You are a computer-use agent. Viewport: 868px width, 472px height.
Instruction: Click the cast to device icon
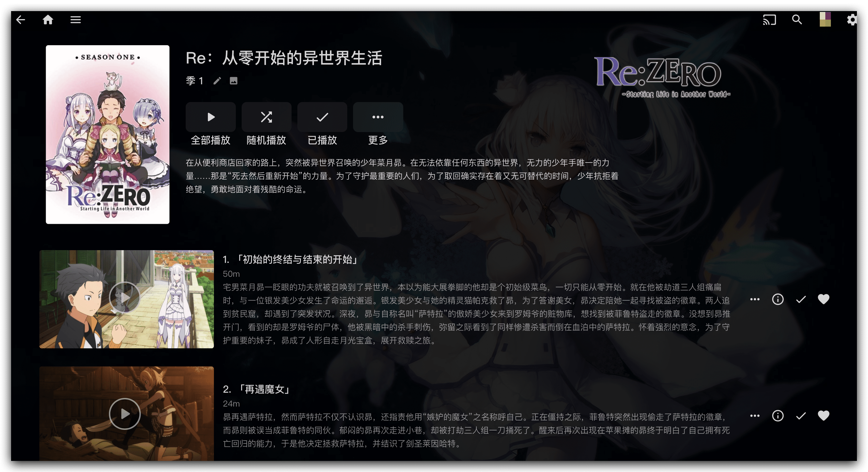point(769,20)
